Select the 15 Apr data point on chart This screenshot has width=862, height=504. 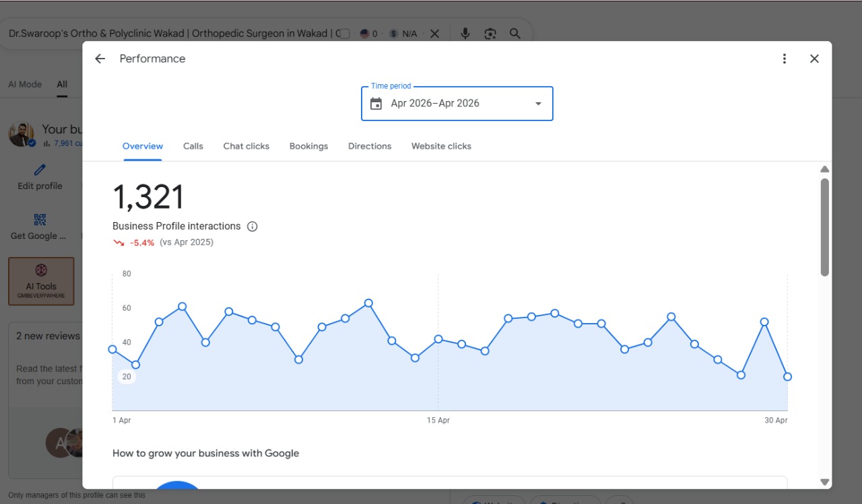tap(438, 339)
